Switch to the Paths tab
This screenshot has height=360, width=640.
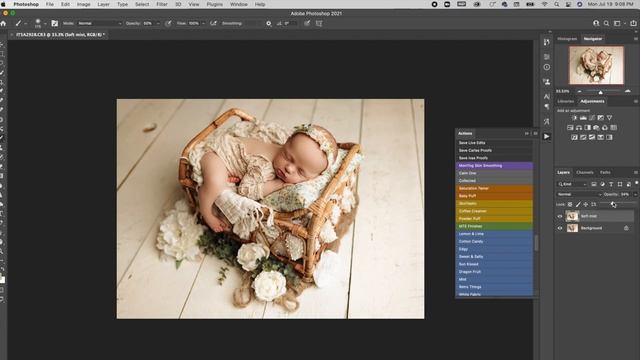coord(605,172)
